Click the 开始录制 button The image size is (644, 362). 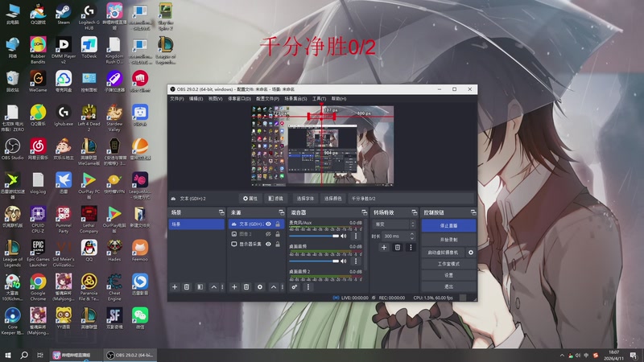click(448, 239)
